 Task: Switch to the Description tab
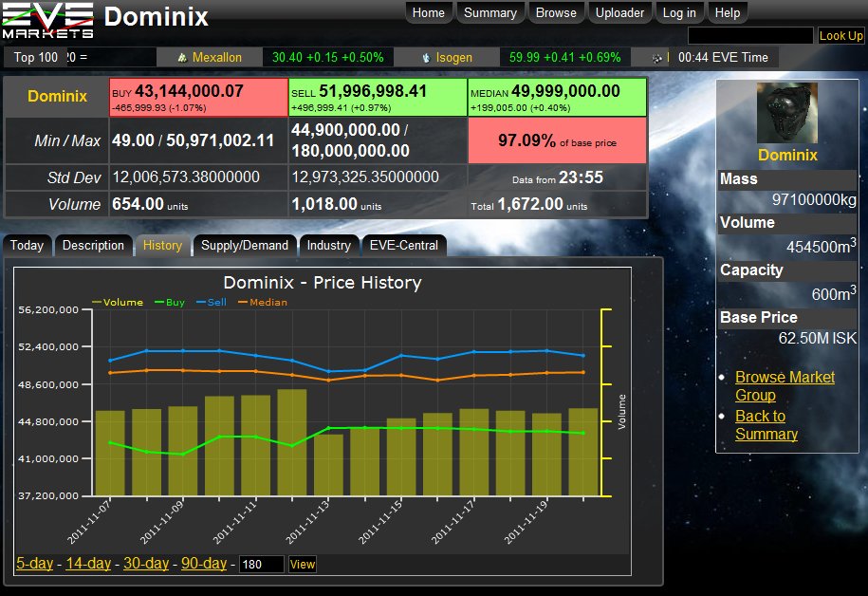click(x=93, y=246)
